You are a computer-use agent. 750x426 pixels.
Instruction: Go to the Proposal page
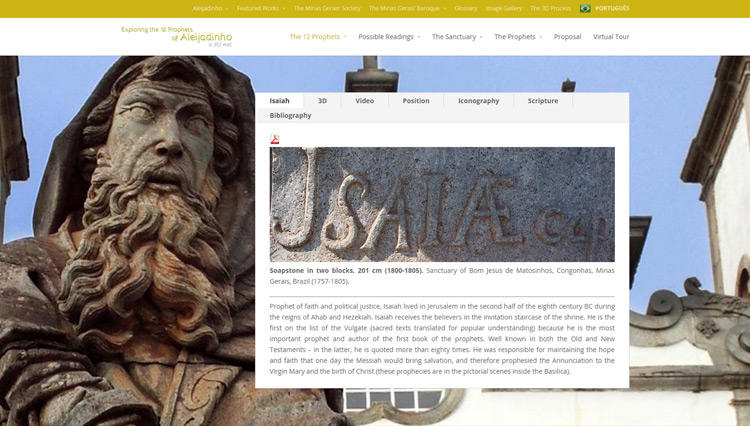(x=567, y=37)
